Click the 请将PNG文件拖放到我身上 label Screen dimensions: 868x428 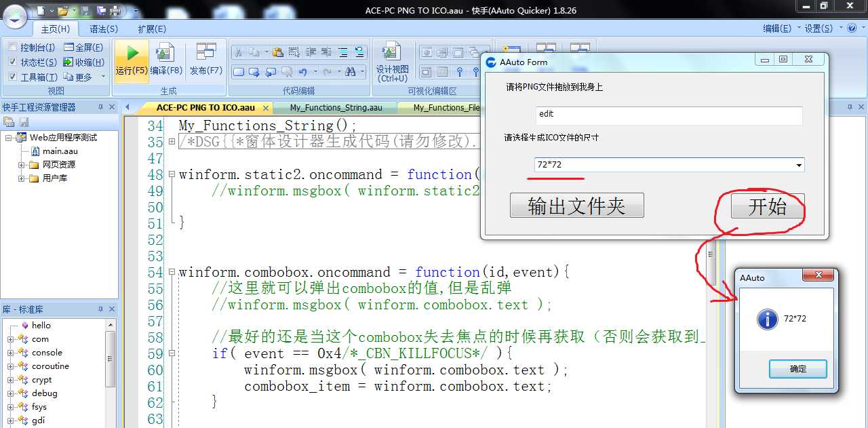554,87
